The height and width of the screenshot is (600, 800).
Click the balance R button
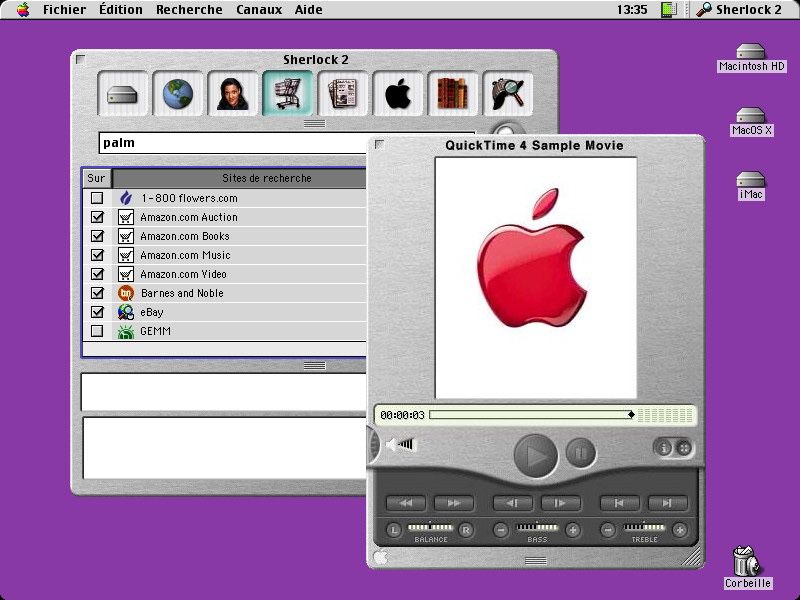click(466, 530)
